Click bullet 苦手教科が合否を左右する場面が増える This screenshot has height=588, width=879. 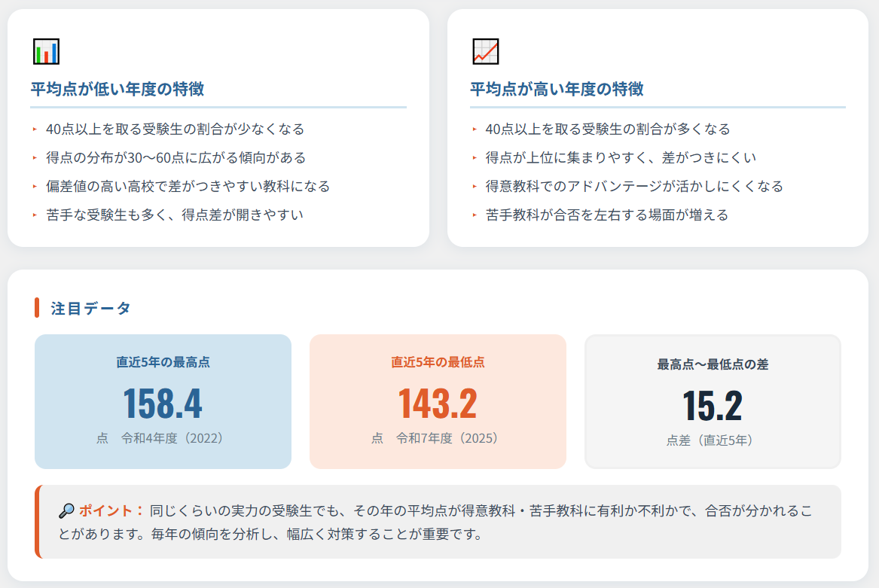tap(606, 215)
